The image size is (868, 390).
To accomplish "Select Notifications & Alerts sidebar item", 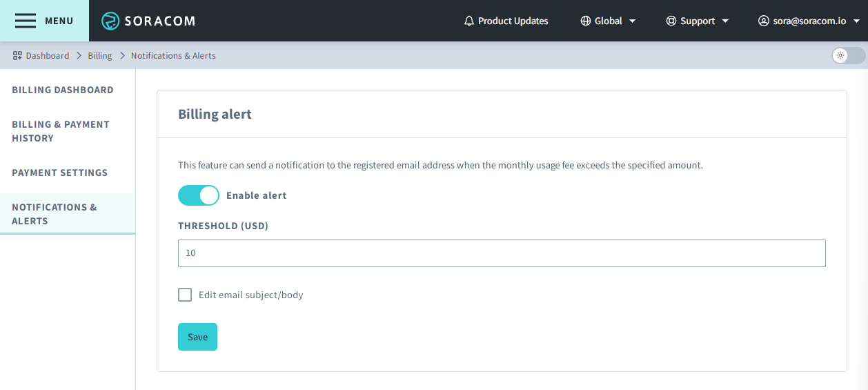I will pyautogui.click(x=55, y=214).
